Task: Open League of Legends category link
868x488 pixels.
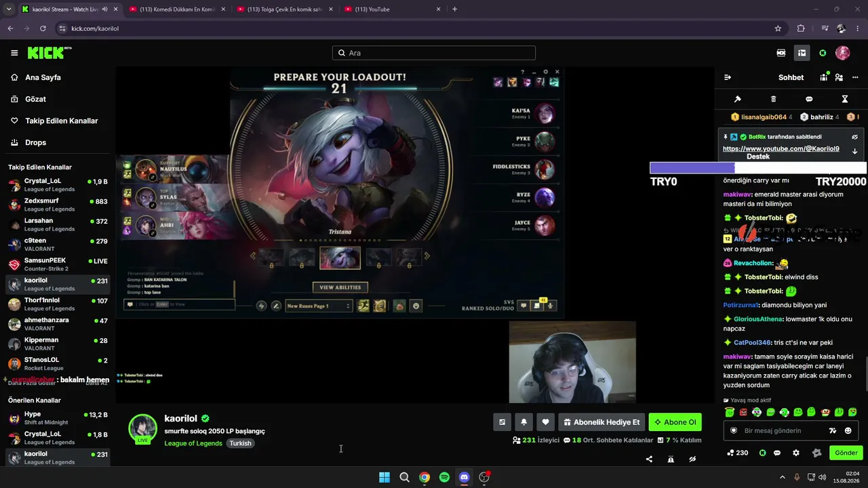Action: click(x=193, y=443)
